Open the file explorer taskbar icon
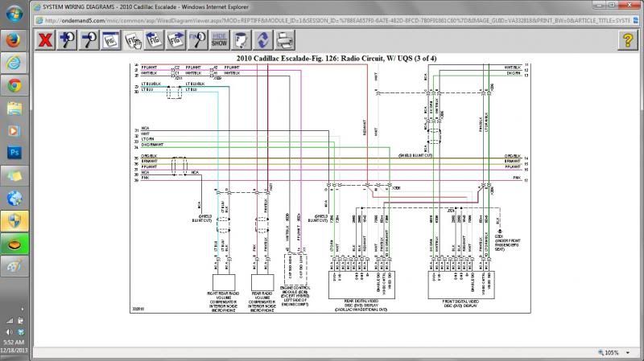Viewport: 644px width, 361px height. pyautogui.click(x=14, y=109)
